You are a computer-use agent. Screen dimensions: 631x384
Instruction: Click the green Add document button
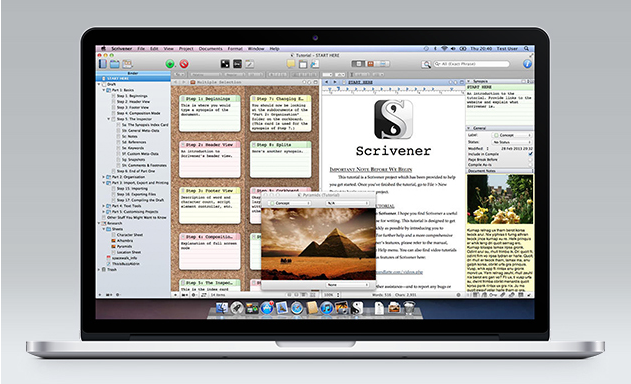pyautogui.click(x=170, y=64)
